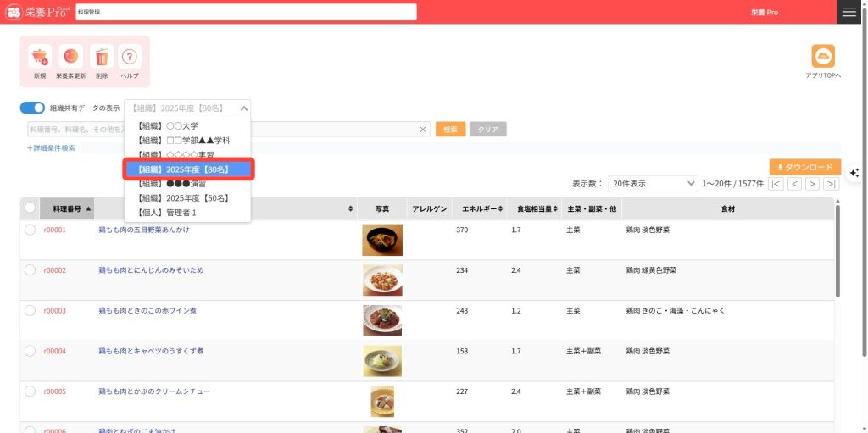Choose 【組織】2025年度【50名】 from the list
Image resolution: width=868 pixels, height=433 pixels.
coord(182,198)
